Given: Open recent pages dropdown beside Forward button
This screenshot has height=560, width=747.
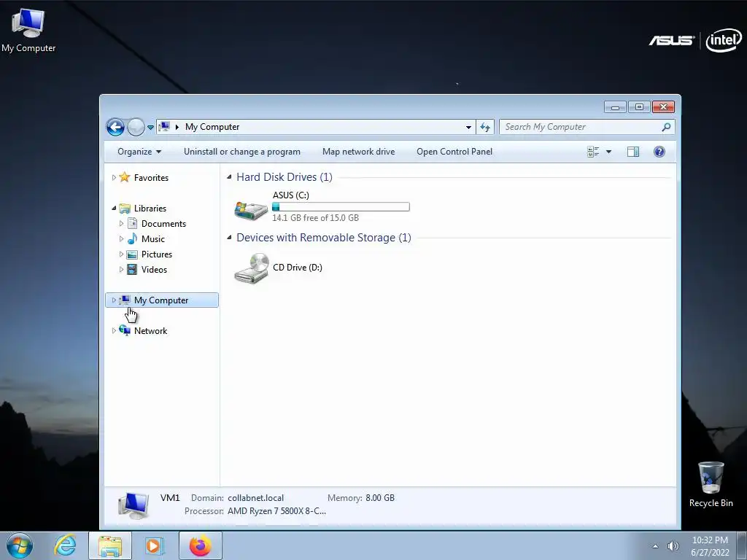Looking at the screenshot, I should (150, 127).
